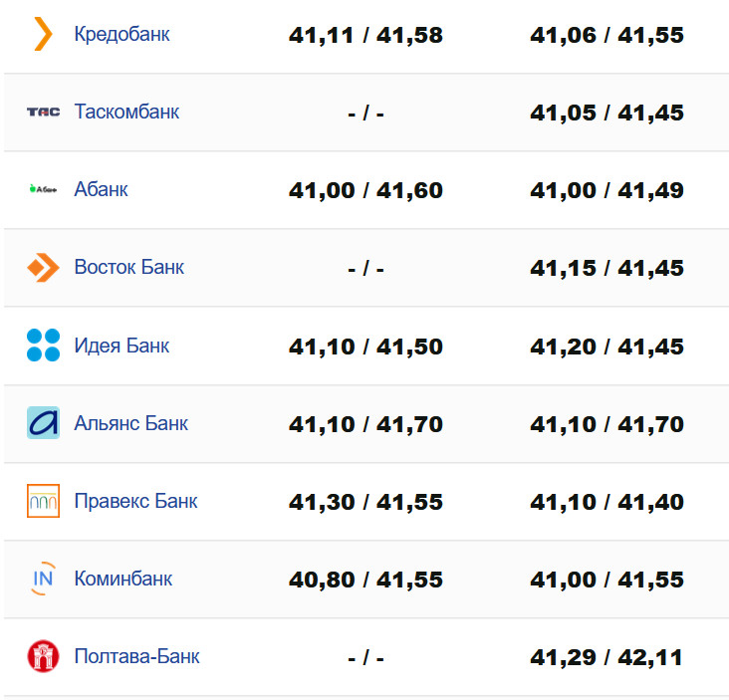Open the Восток Банк link
This screenshot has width=729, height=700.
pyautogui.click(x=128, y=267)
